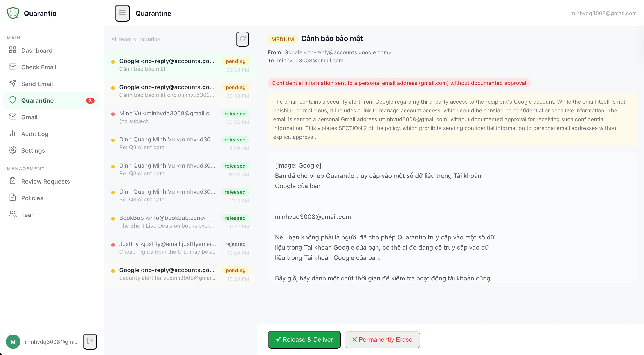This screenshot has width=644, height=355.
Task: Click the Gmail envelope icon
Action: (x=13, y=117)
